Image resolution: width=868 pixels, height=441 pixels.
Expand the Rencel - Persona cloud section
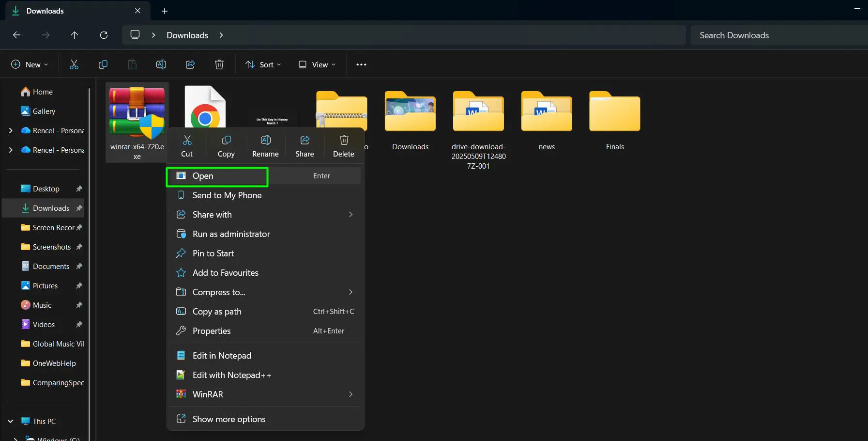click(x=11, y=130)
